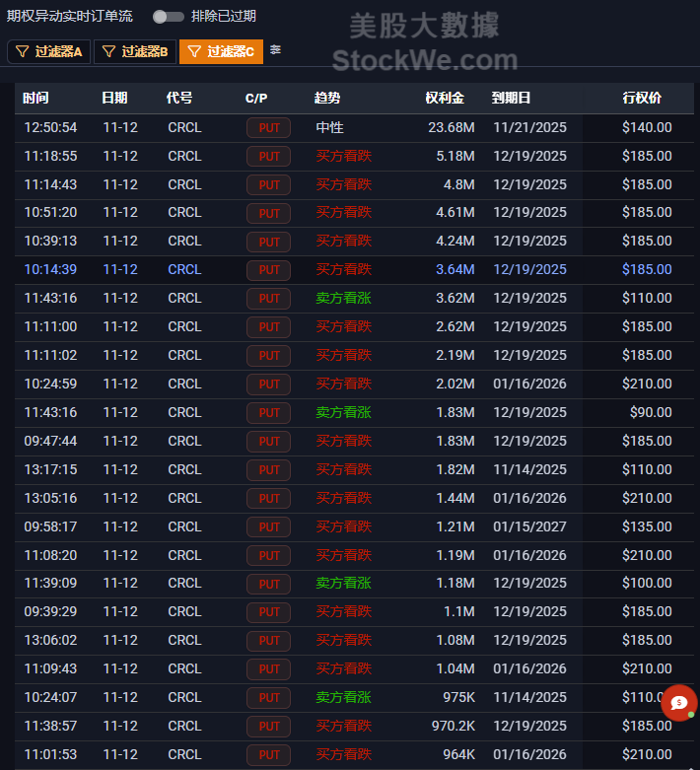Click the 时间 column header
Image resolution: width=700 pixels, height=770 pixels.
[x=36, y=99]
